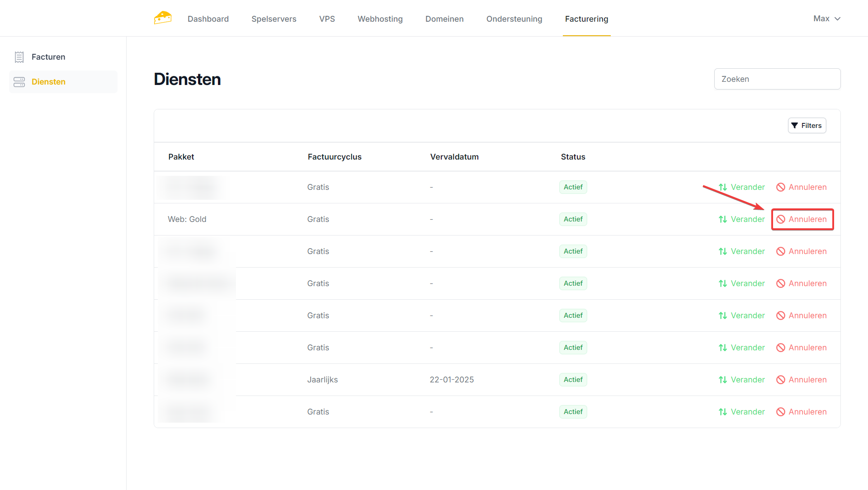This screenshot has width=868, height=490.
Task: Click the Zoeken search field
Action: 777,79
